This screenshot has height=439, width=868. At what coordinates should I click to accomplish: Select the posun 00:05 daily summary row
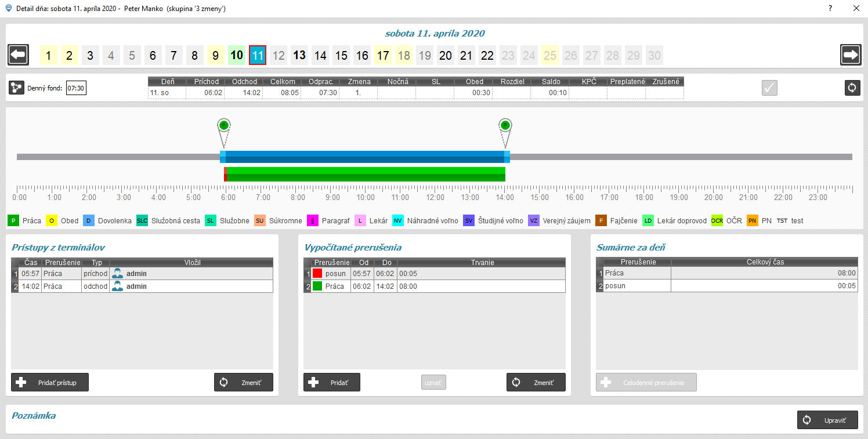(x=727, y=286)
